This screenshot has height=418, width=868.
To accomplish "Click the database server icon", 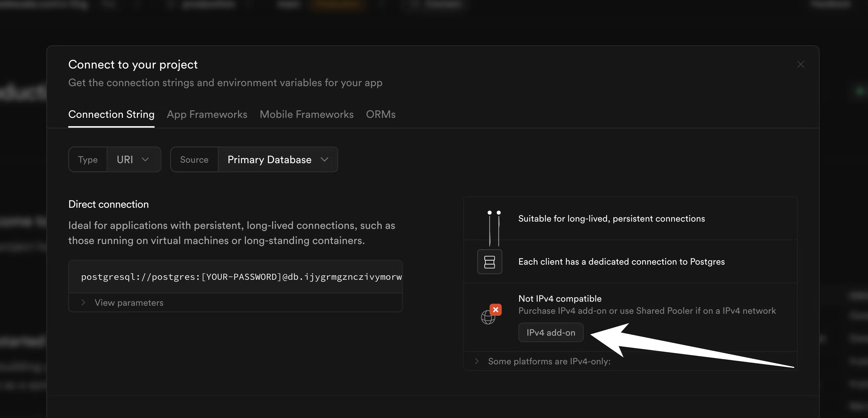I will pos(489,262).
